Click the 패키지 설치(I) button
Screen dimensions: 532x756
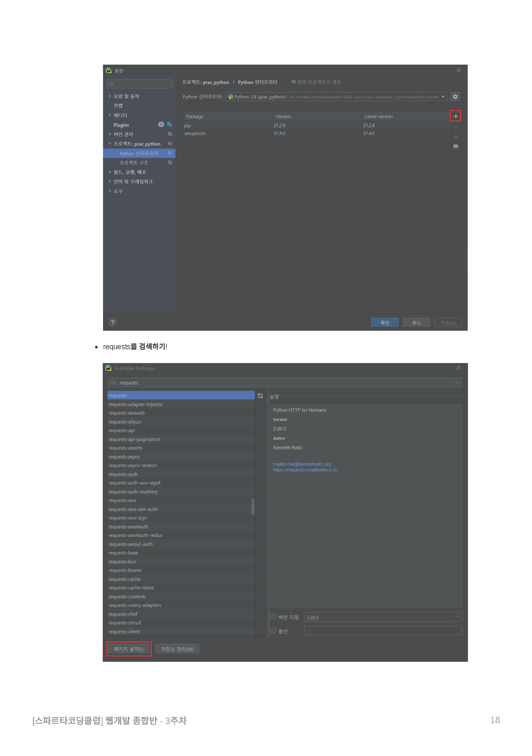(128, 649)
